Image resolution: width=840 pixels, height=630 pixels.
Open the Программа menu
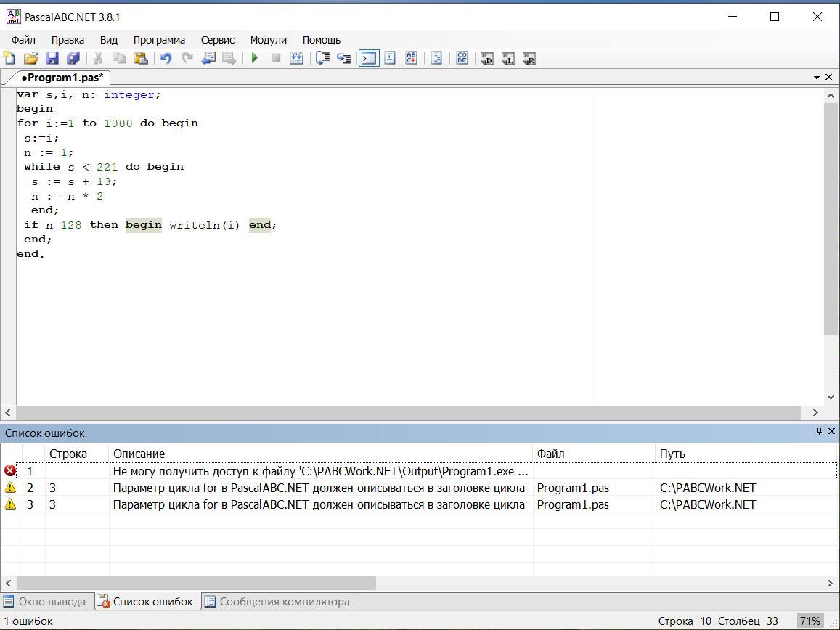pos(159,40)
